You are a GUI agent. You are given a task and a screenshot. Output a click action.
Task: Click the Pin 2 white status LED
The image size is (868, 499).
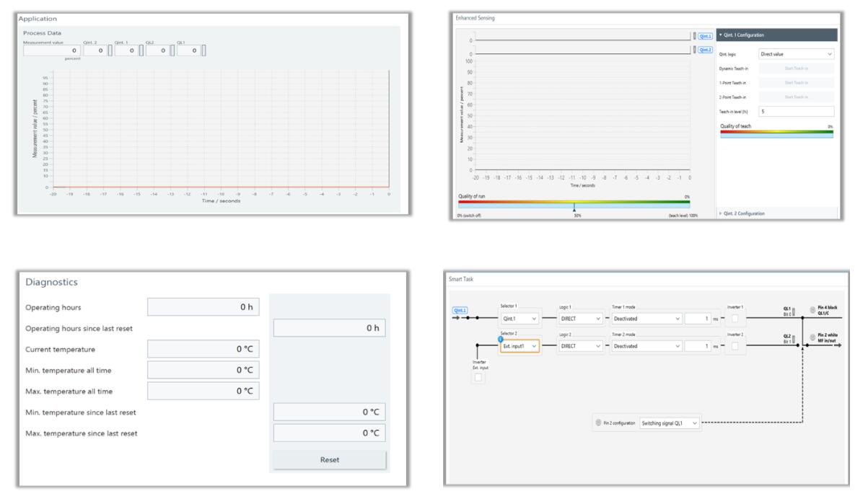point(814,338)
